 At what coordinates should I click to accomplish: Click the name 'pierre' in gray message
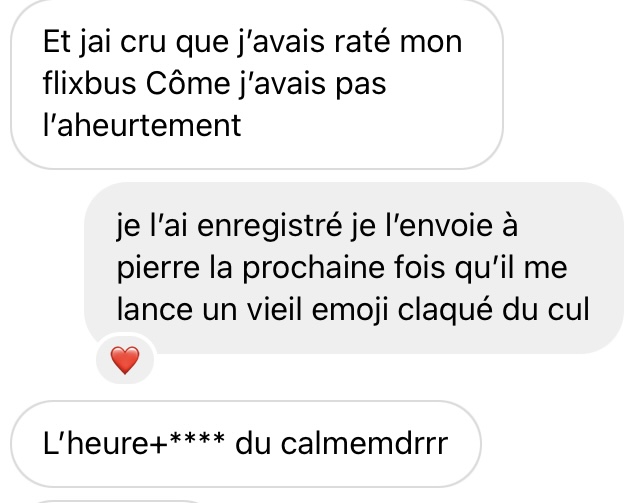(x=158, y=269)
